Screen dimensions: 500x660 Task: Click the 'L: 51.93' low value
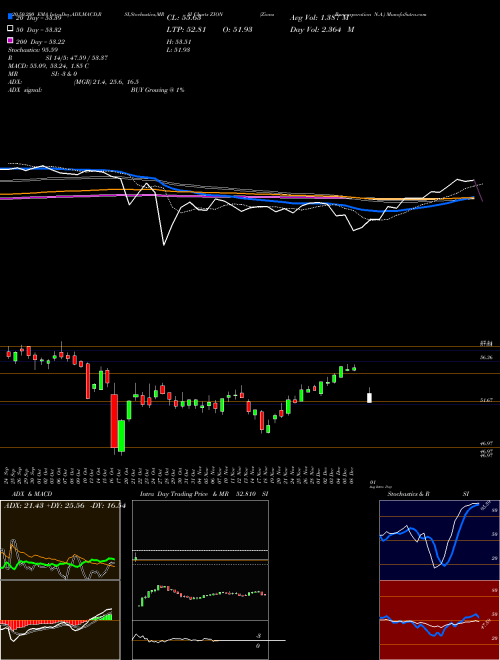tap(180, 50)
